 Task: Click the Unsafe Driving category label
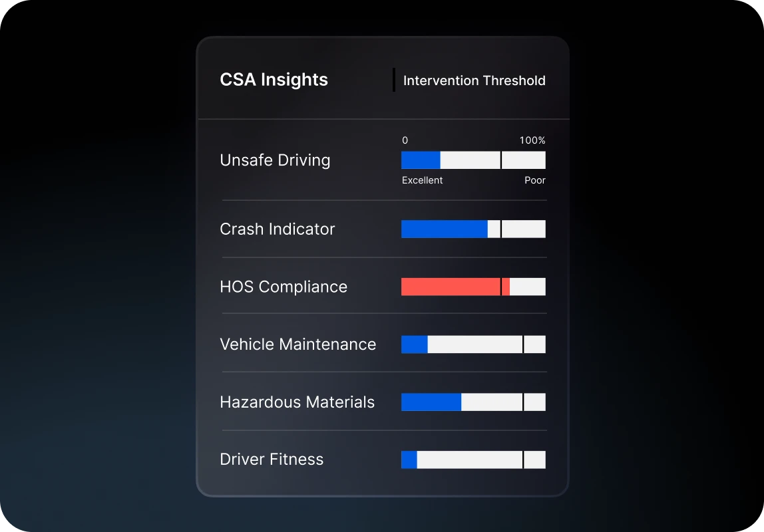pyautogui.click(x=275, y=160)
